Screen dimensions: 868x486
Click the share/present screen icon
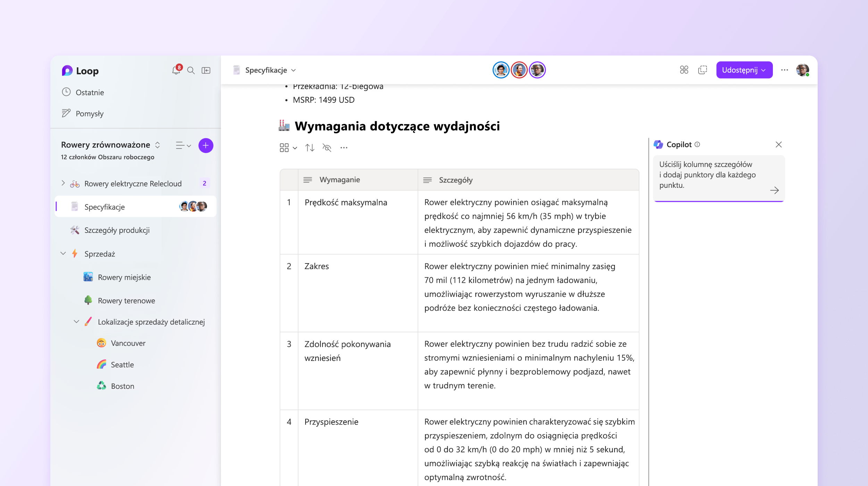click(703, 70)
